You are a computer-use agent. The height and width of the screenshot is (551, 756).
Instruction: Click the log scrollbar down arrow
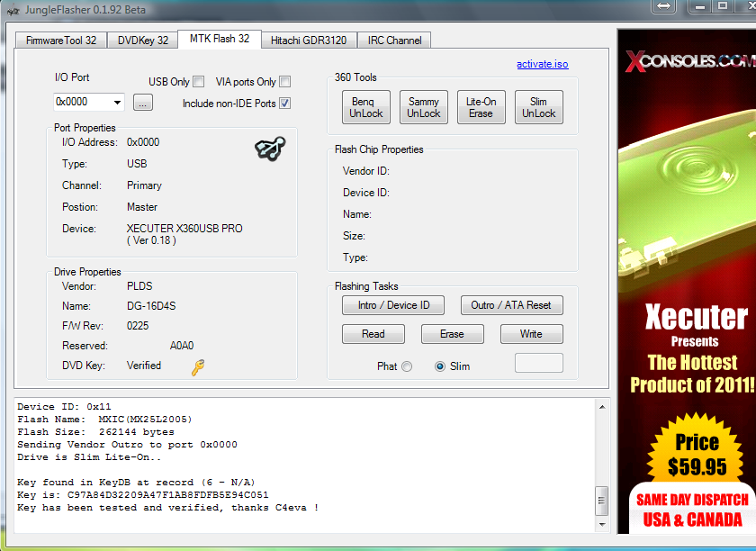(x=602, y=525)
